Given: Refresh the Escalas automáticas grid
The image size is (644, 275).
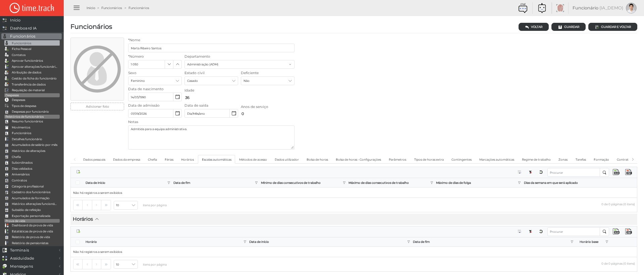Looking at the screenshot, I should [x=541, y=172].
